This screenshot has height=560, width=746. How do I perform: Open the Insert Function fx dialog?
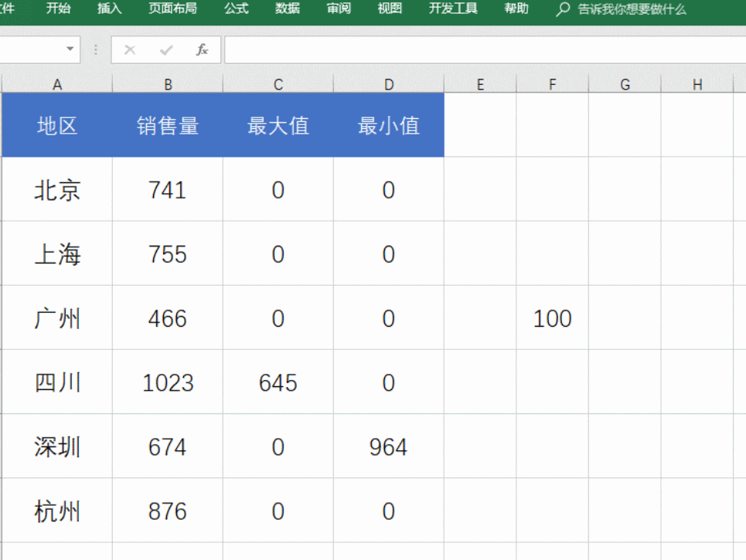203,49
